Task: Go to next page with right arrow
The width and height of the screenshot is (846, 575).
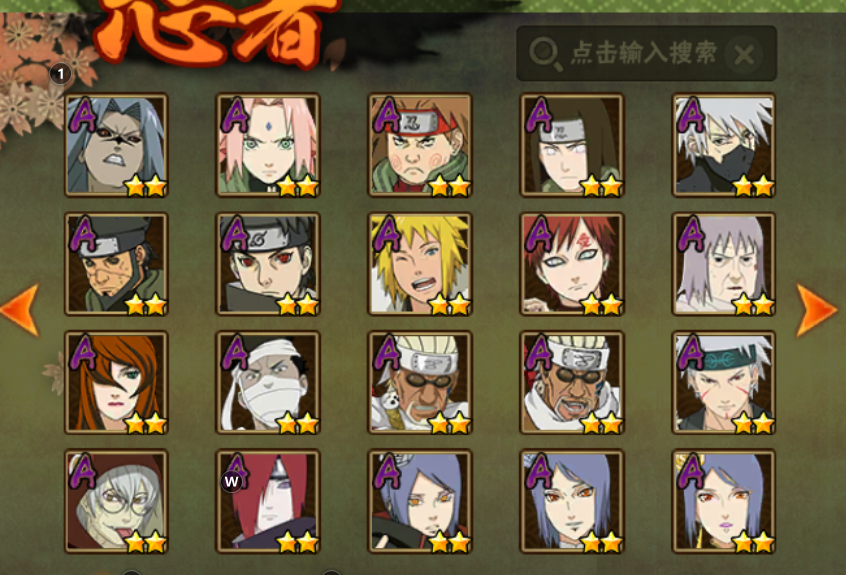Action: pos(817,310)
